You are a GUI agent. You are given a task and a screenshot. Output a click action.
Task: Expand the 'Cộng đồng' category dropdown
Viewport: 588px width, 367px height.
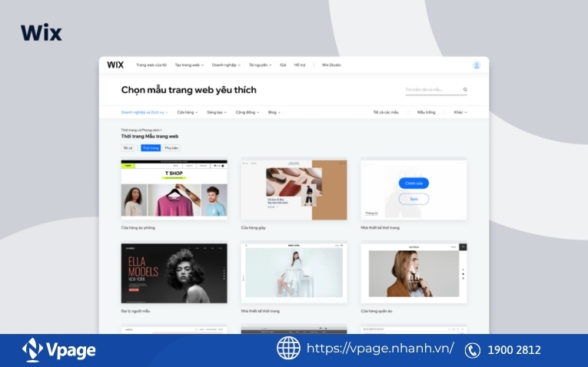pos(247,112)
